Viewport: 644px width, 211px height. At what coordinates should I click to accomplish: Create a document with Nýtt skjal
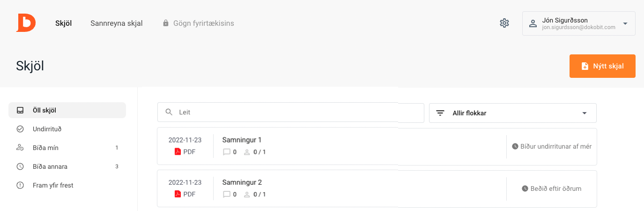coord(602,66)
